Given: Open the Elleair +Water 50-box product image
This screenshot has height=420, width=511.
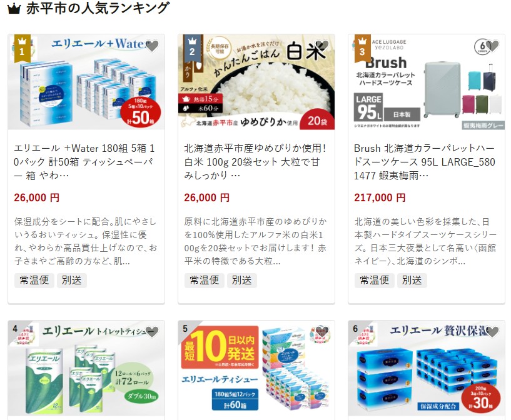Looking at the screenshot, I should 86,82.
